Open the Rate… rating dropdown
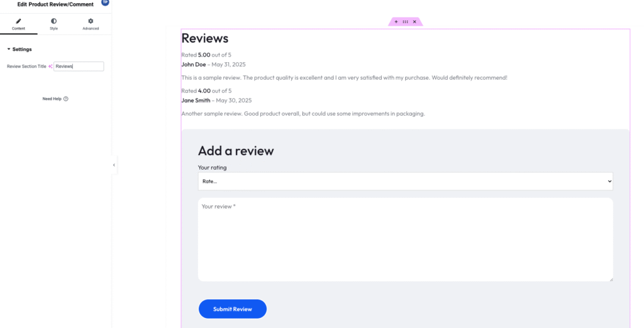Viewport: 644px width, 328px height. click(x=406, y=181)
